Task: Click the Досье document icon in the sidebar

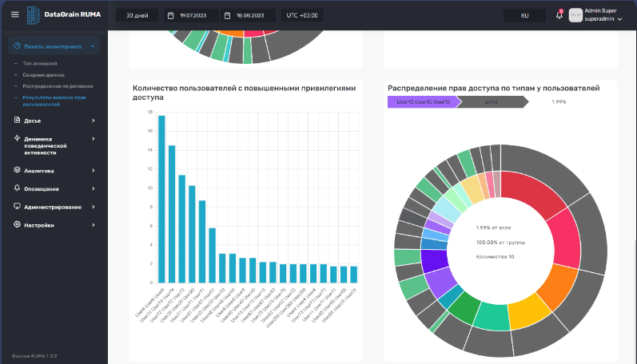Action: [x=17, y=121]
